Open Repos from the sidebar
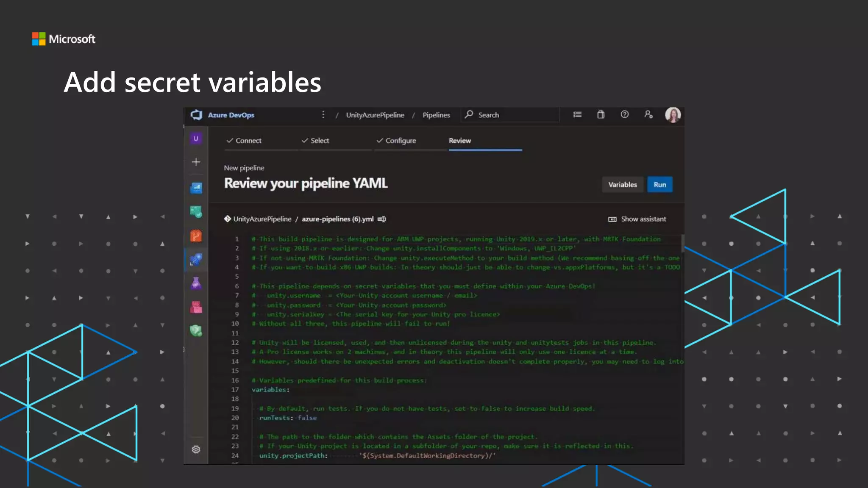Screen dimensions: 868x488 click(x=196, y=236)
